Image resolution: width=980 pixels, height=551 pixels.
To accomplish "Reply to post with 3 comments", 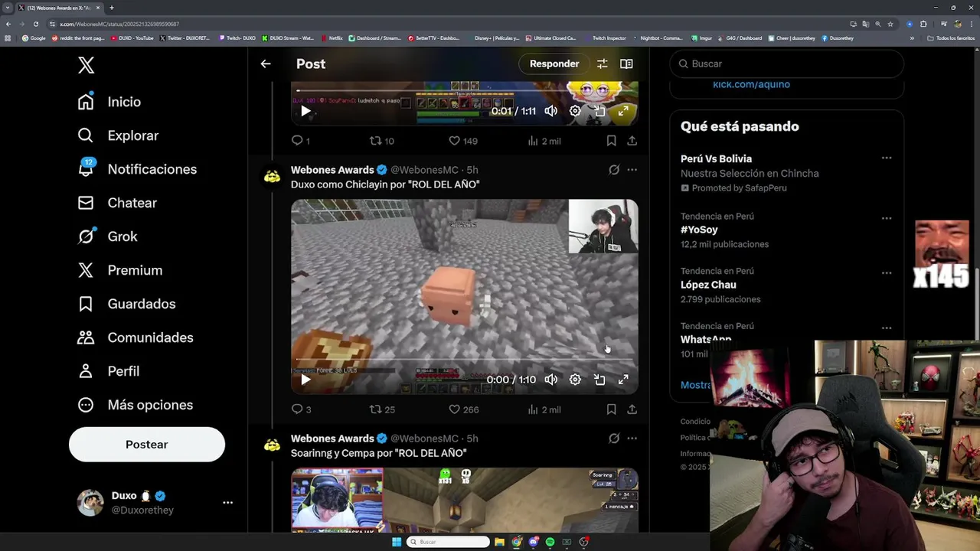I will [301, 409].
